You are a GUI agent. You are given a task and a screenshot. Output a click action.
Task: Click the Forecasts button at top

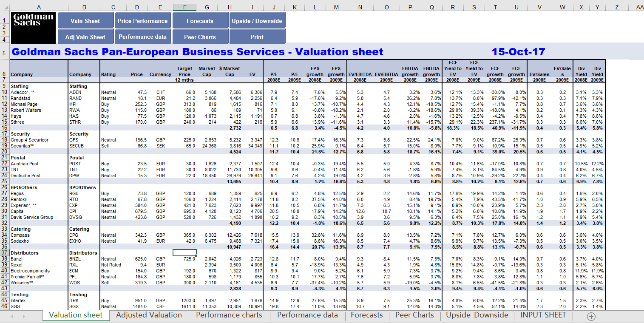point(200,21)
